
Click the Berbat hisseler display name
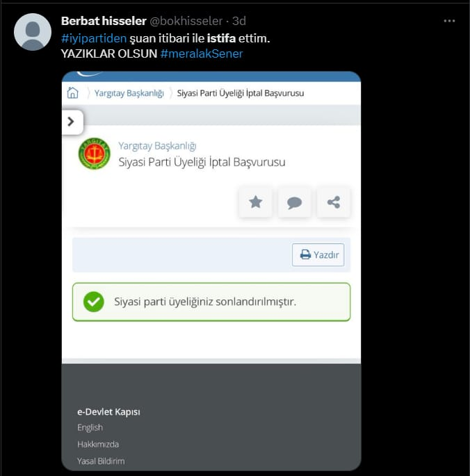pos(104,21)
